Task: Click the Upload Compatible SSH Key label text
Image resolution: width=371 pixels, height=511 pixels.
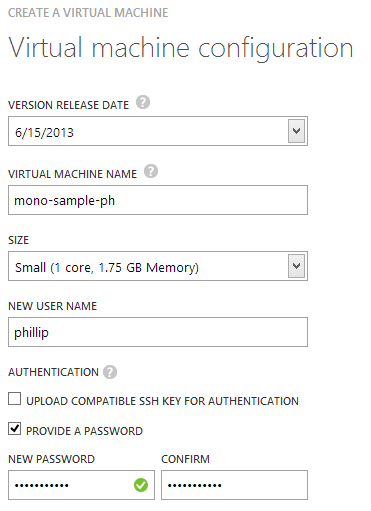Action: pos(162,401)
